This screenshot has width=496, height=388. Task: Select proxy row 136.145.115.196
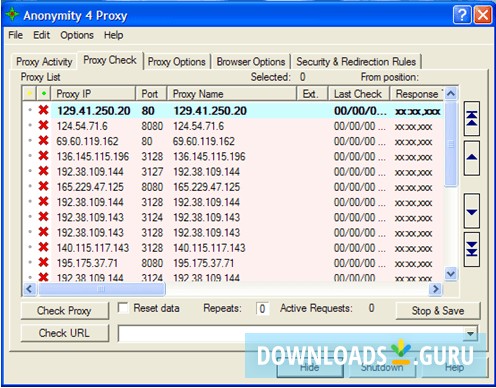coord(233,156)
